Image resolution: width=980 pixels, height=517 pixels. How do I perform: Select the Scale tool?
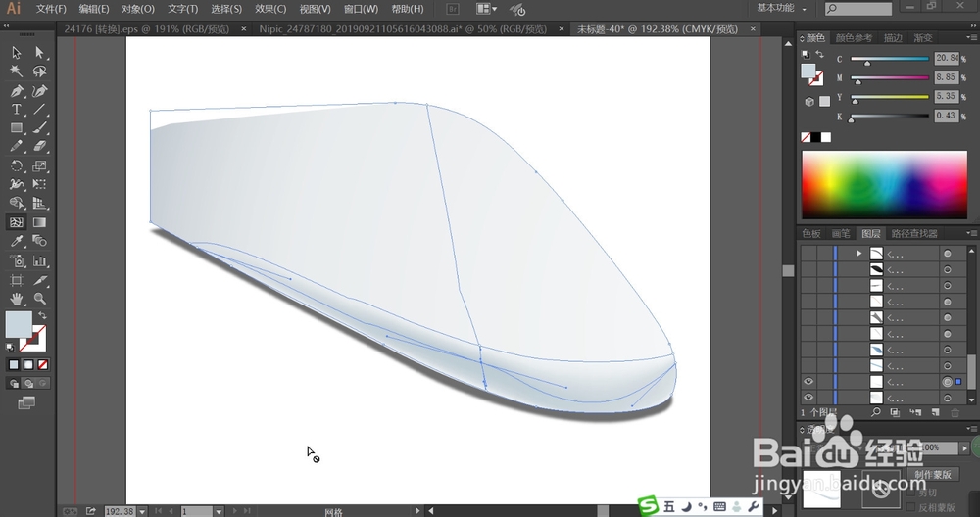[x=40, y=166]
